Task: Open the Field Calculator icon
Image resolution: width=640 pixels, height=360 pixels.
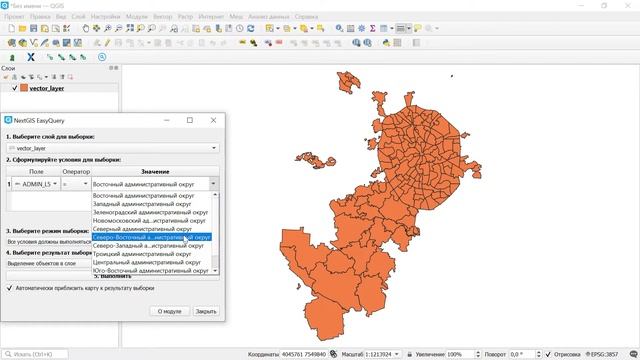Action: [x=350, y=28]
